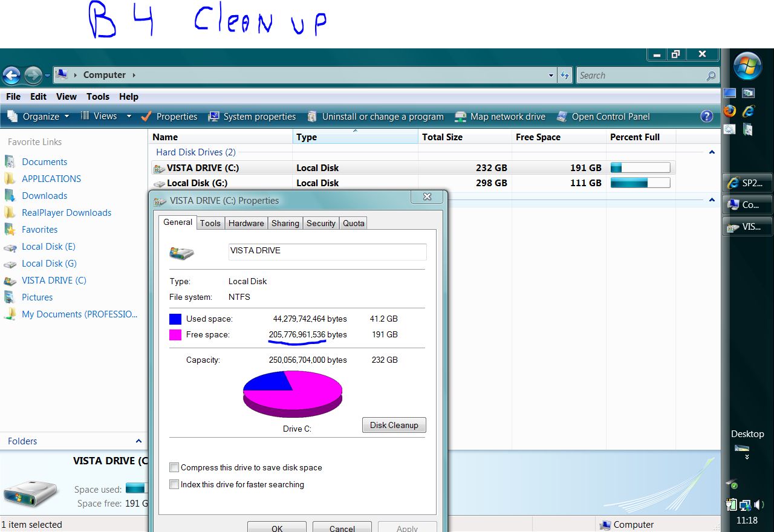The height and width of the screenshot is (532, 774).
Task: Click Cancel in the Properties dialog
Action: coord(342,528)
